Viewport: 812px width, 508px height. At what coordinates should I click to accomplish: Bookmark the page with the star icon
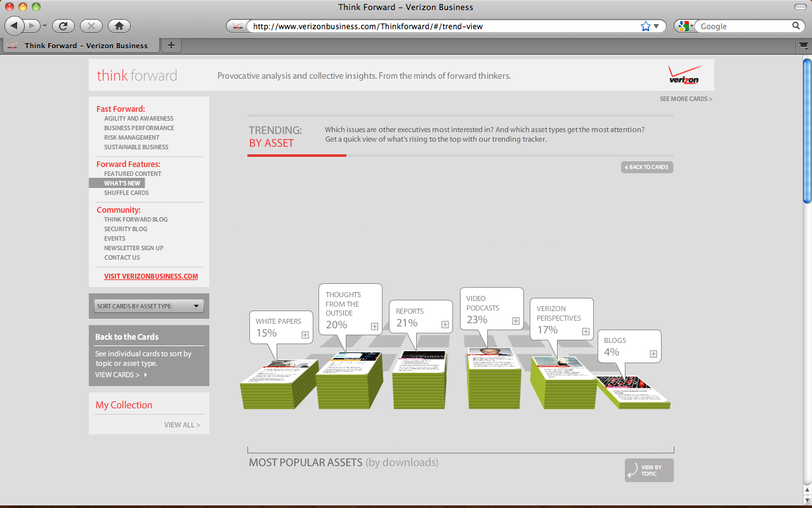tap(646, 26)
